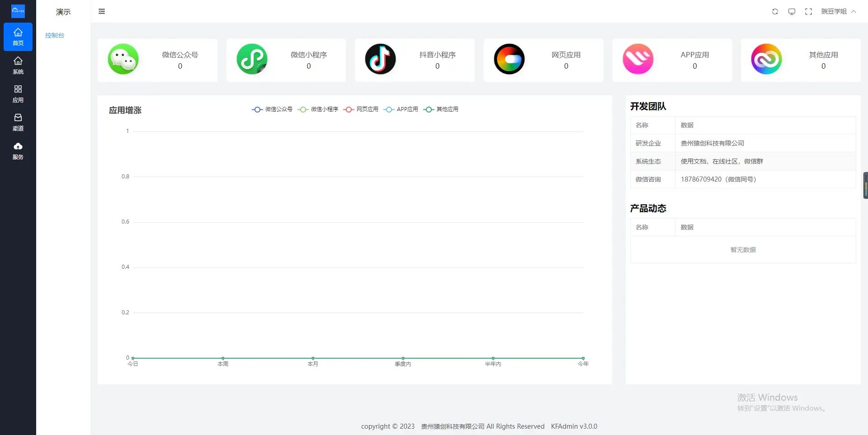Click the monitor screen icon in top bar
The image size is (868, 435).
792,11
